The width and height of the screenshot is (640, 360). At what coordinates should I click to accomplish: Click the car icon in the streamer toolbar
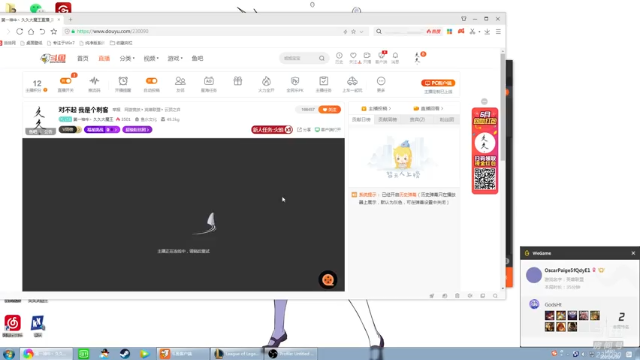(x=352, y=81)
